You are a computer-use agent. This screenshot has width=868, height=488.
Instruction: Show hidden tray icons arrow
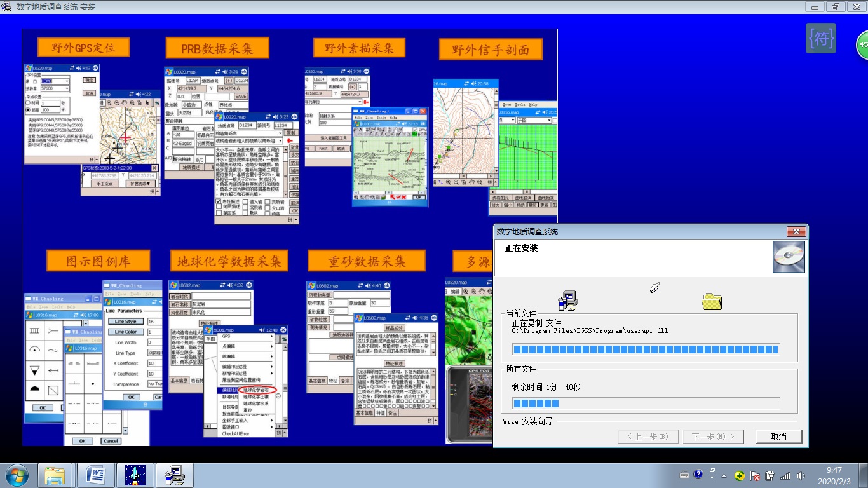tap(724, 475)
